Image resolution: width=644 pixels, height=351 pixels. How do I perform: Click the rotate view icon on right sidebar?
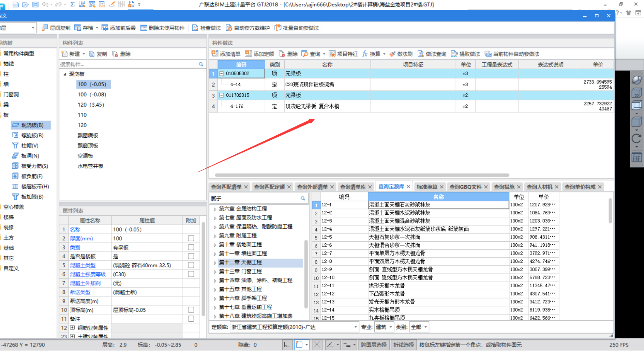(x=636, y=139)
